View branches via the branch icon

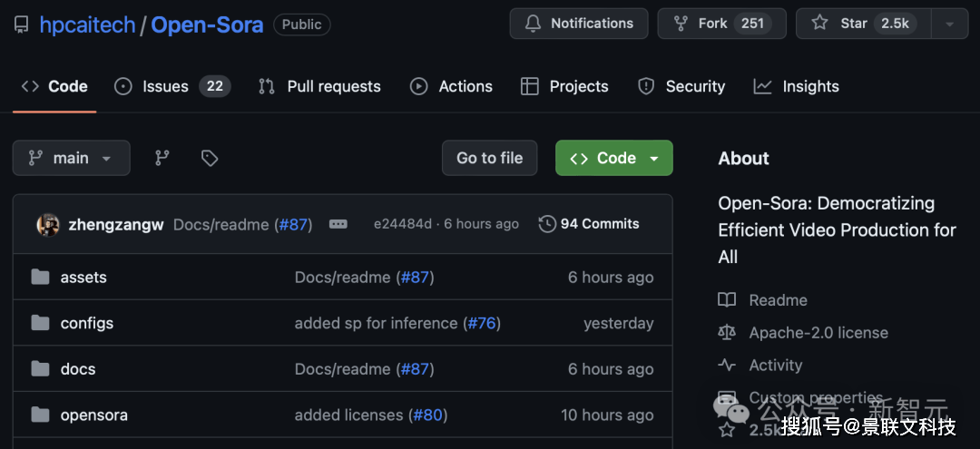point(162,158)
